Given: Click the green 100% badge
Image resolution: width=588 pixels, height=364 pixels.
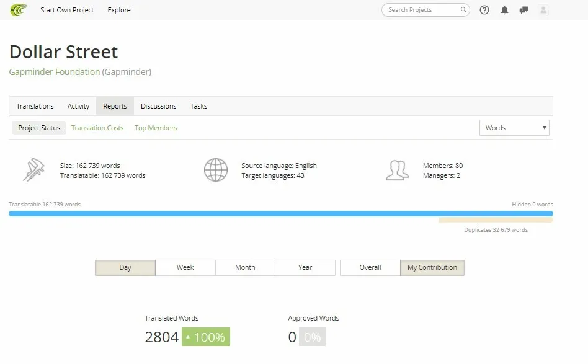Looking at the screenshot, I should click(206, 337).
